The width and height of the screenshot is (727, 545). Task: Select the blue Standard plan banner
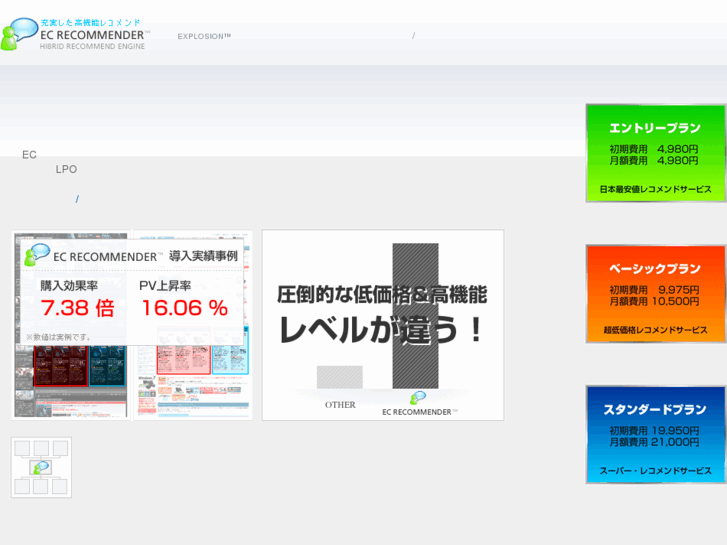click(656, 435)
